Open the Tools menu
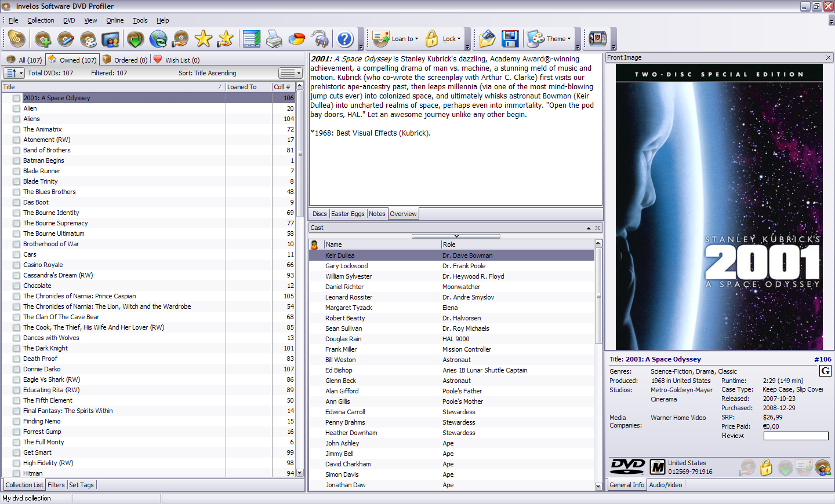 [x=140, y=20]
